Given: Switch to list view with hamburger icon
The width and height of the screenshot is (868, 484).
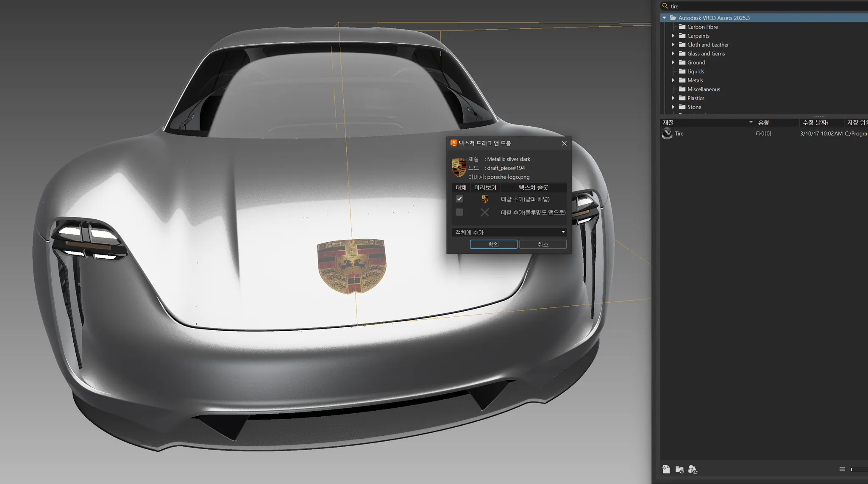Looking at the screenshot, I should 842,469.
